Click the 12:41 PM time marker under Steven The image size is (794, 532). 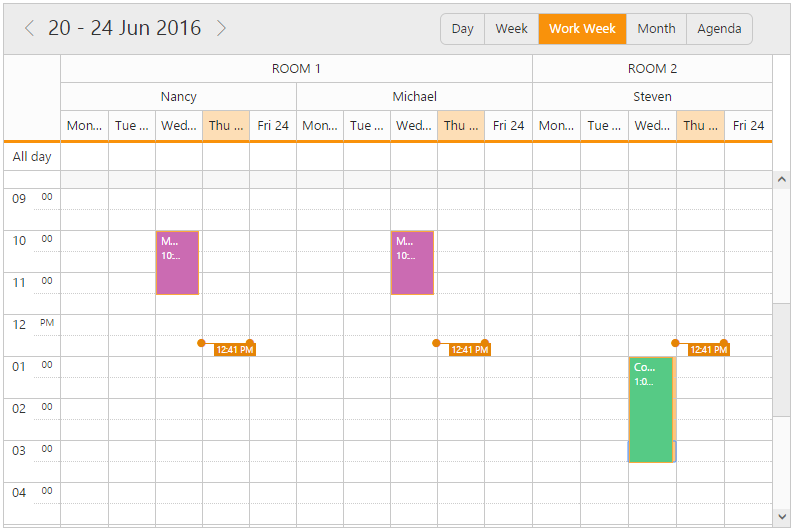click(x=708, y=350)
